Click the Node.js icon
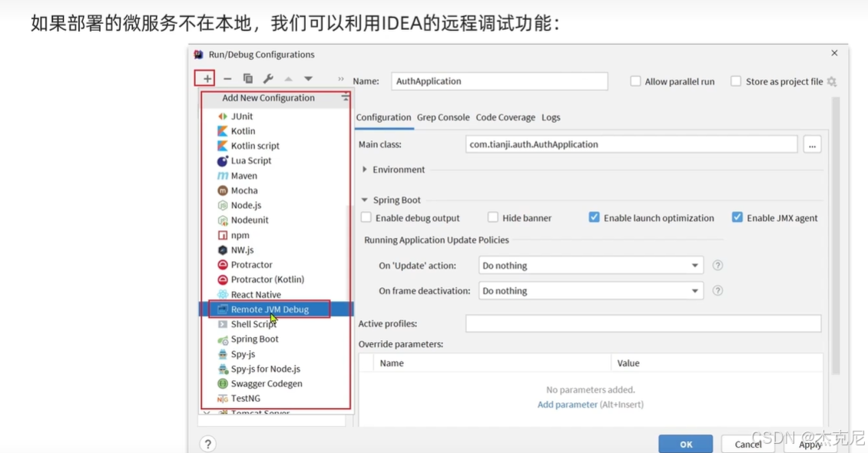Image resolution: width=868 pixels, height=453 pixels. (x=223, y=205)
